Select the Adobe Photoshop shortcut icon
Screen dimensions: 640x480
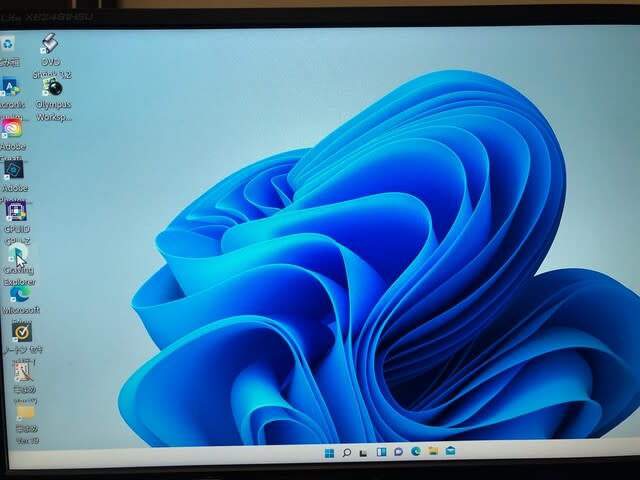click(x=13, y=169)
